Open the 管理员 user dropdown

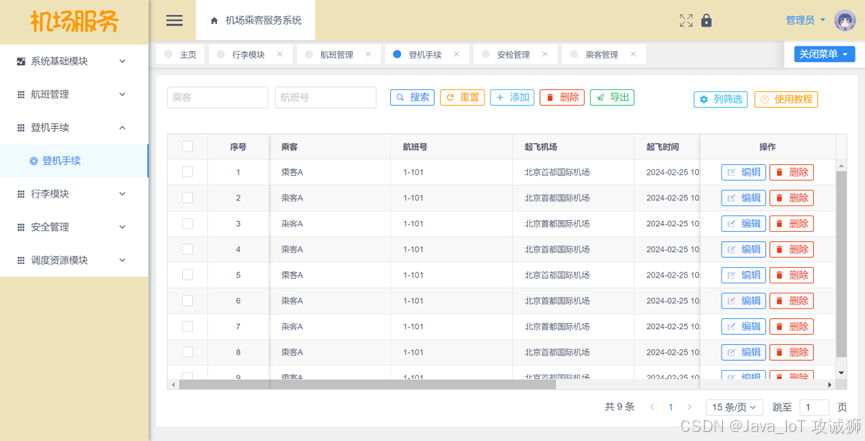[x=805, y=20]
